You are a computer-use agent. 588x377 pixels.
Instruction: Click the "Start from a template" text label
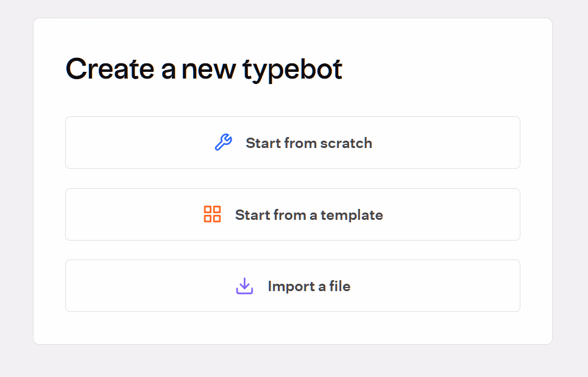(x=308, y=215)
